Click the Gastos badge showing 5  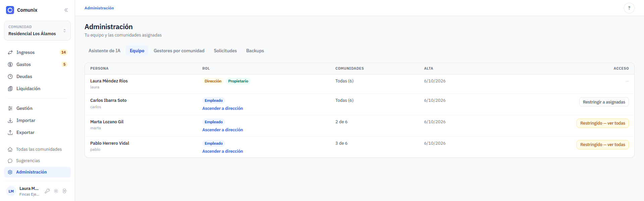pos(64,64)
